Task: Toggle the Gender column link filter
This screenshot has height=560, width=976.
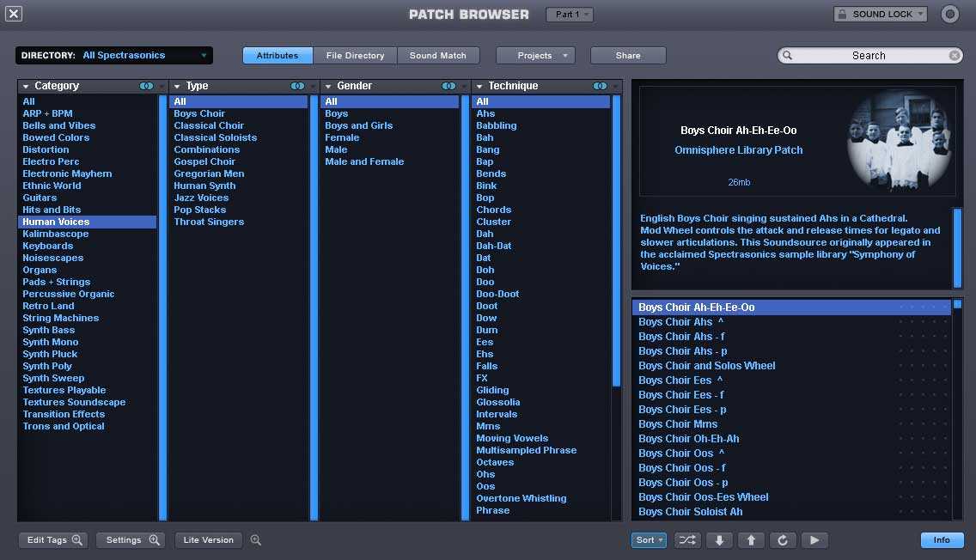Action: point(448,86)
